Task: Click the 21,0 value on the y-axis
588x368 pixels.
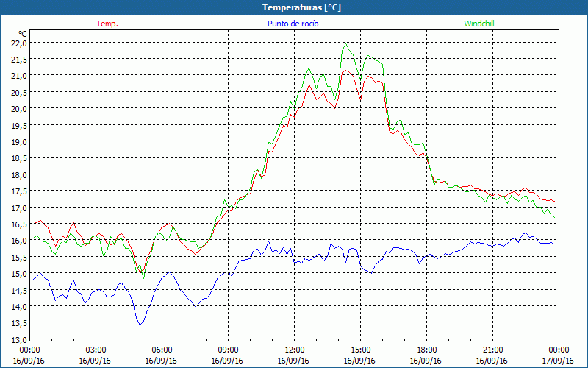Action: tap(20, 76)
